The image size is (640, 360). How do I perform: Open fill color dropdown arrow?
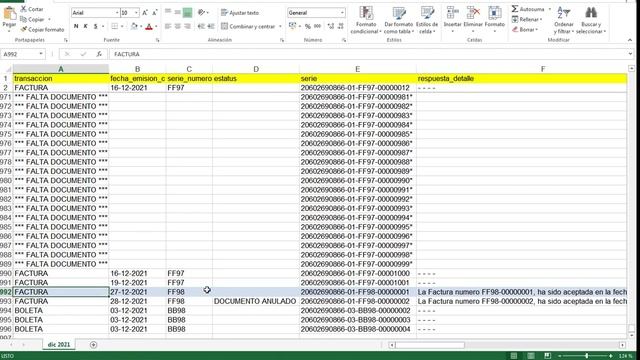[x=141, y=26]
